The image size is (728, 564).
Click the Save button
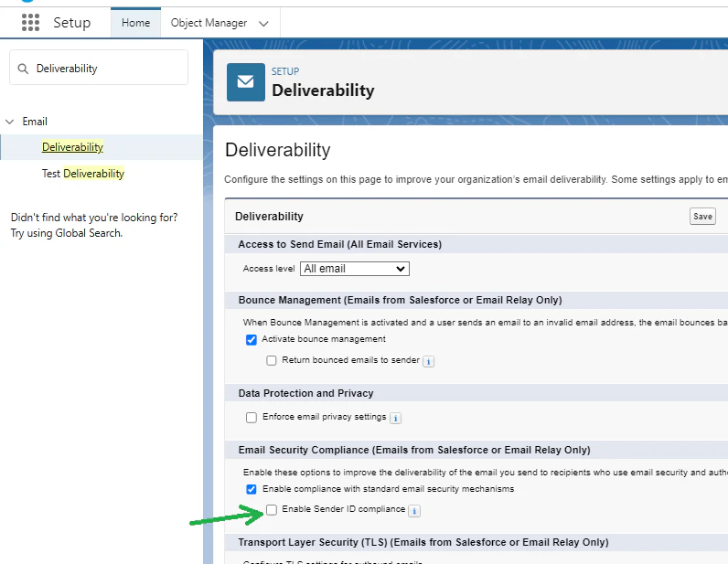click(x=702, y=217)
